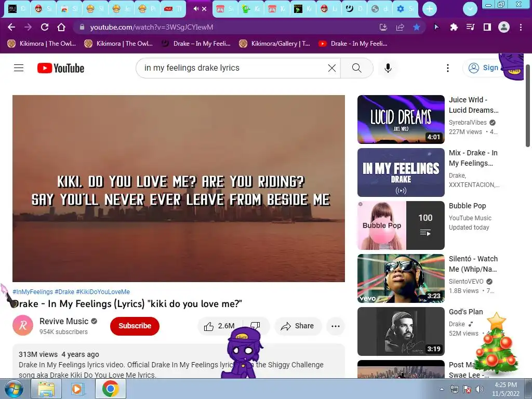Open the Juice Wrld - Lucid Dreams title
Image resolution: width=532 pixels, height=399 pixels.
(474, 105)
